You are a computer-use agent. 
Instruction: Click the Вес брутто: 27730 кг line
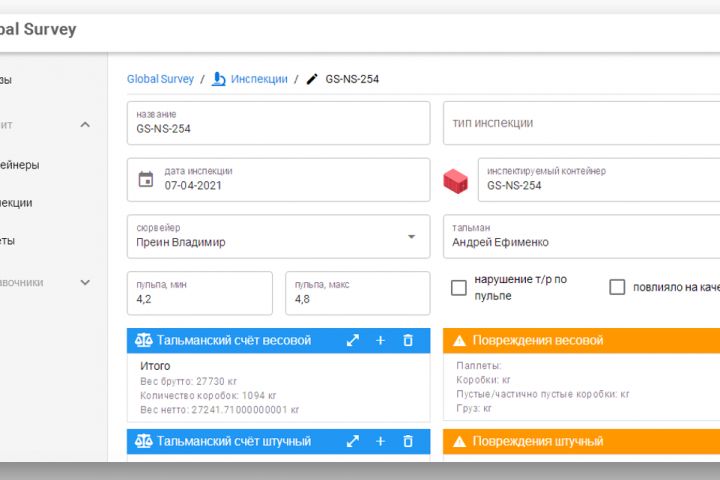point(188,381)
